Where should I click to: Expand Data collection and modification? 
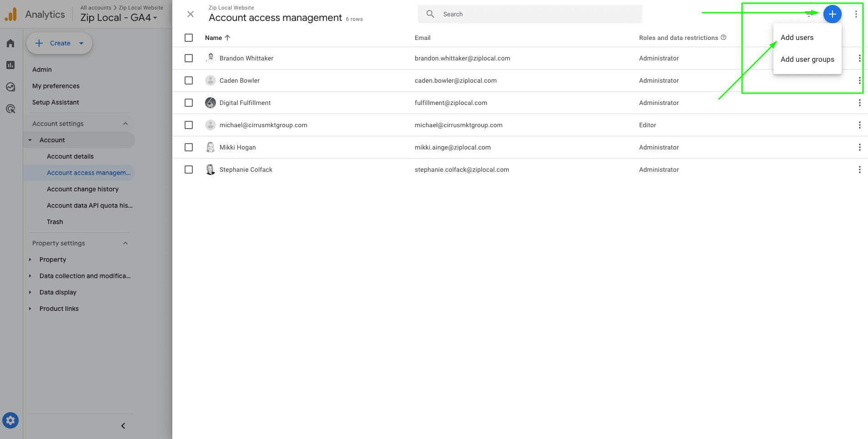(30, 276)
